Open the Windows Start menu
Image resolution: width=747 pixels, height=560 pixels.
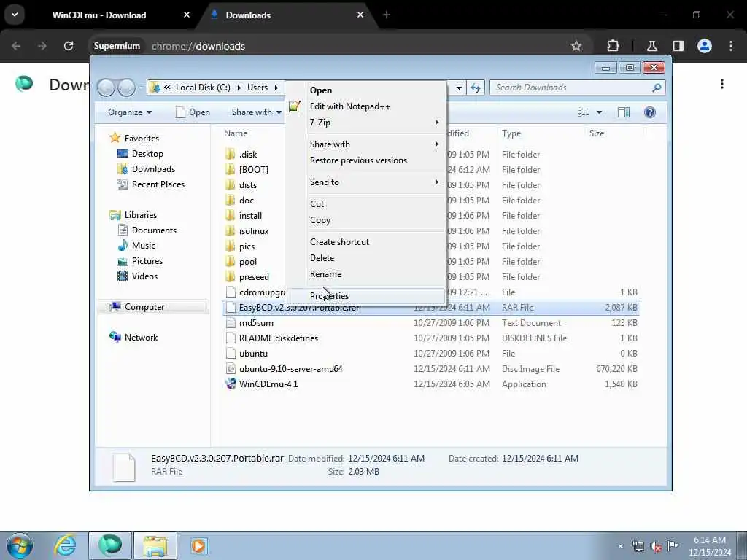click(x=20, y=545)
